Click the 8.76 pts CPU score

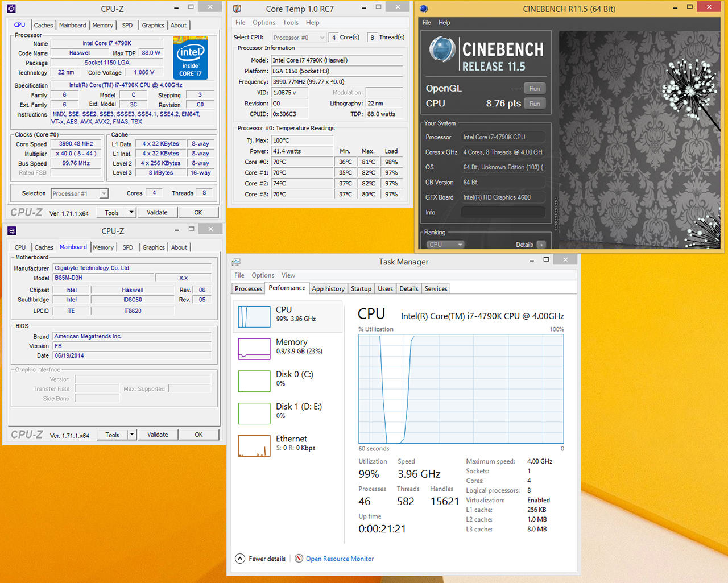[503, 104]
